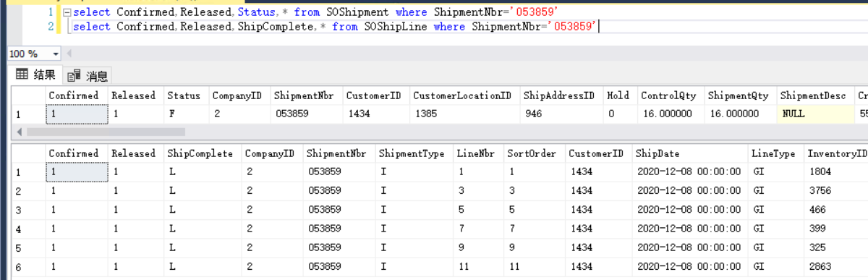Click the InventoryID cell 3756
The height and width of the screenshot is (280, 868).
pyautogui.click(x=835, y=190)
